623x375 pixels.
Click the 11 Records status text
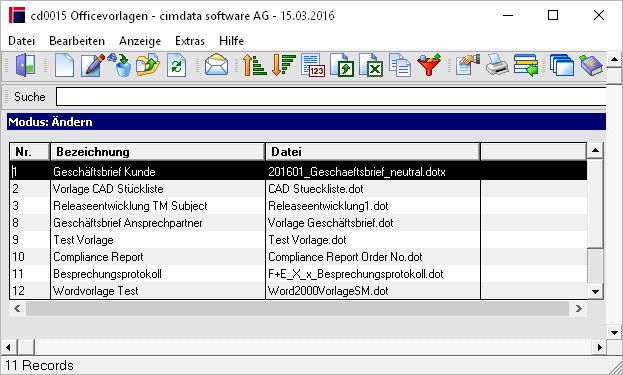39,365
